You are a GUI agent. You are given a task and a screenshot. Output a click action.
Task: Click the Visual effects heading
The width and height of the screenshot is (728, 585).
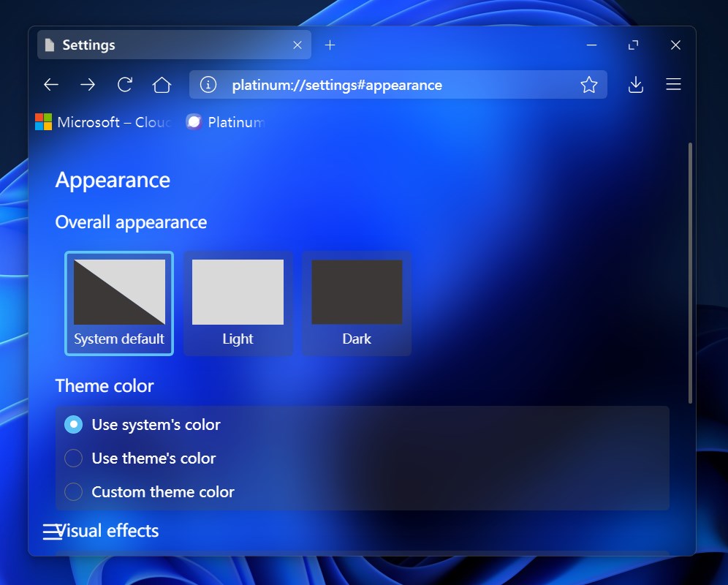click(107, 531)
